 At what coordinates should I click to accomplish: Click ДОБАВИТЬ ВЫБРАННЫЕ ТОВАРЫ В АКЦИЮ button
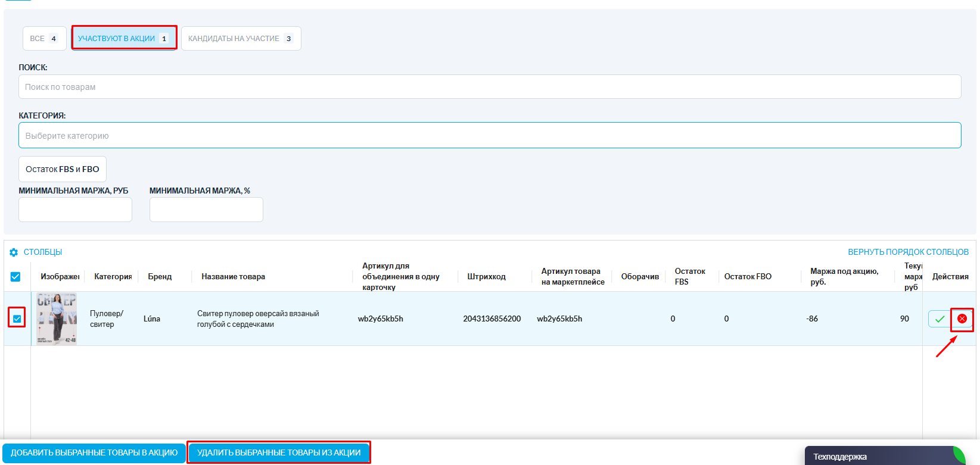[94, 453]
